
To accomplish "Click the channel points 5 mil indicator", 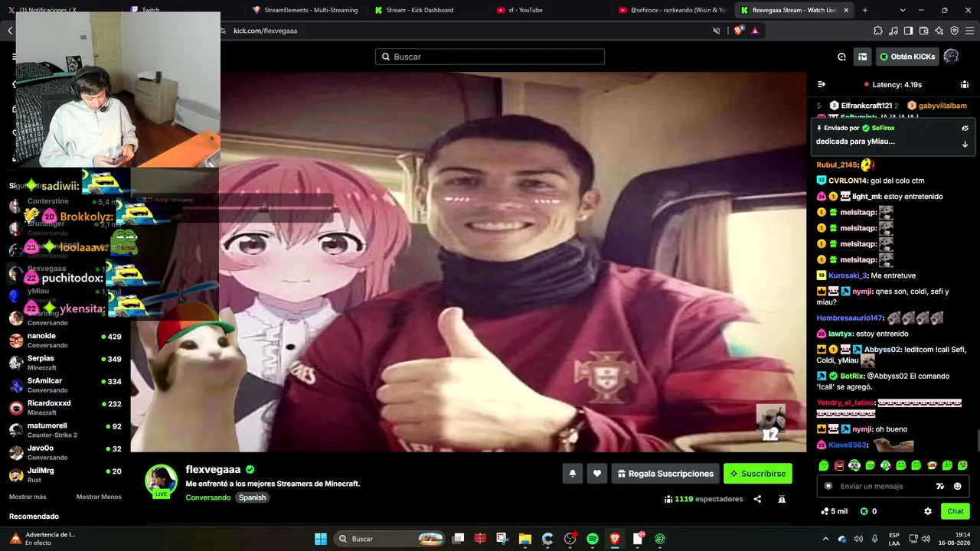I will pos(834,511).
